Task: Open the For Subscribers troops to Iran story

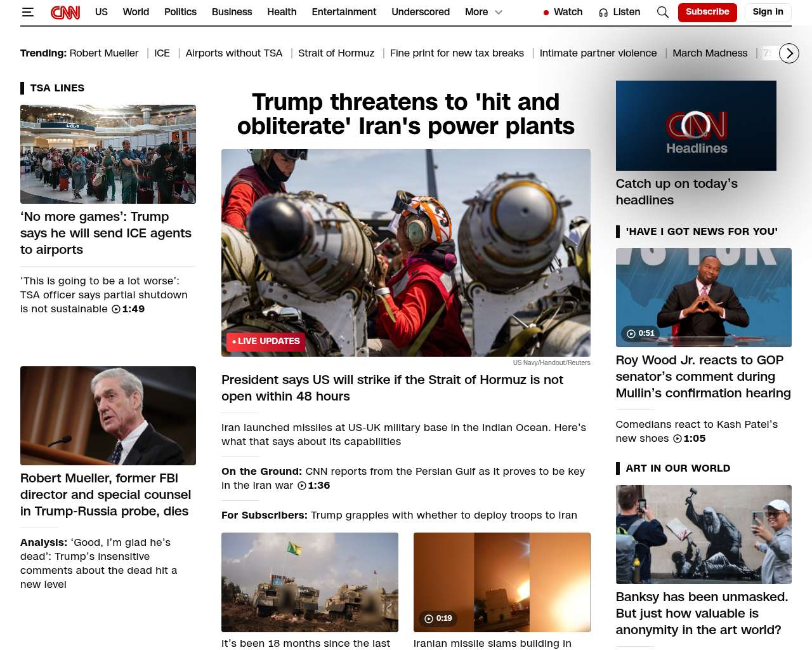Action: [x=399, y=515]
